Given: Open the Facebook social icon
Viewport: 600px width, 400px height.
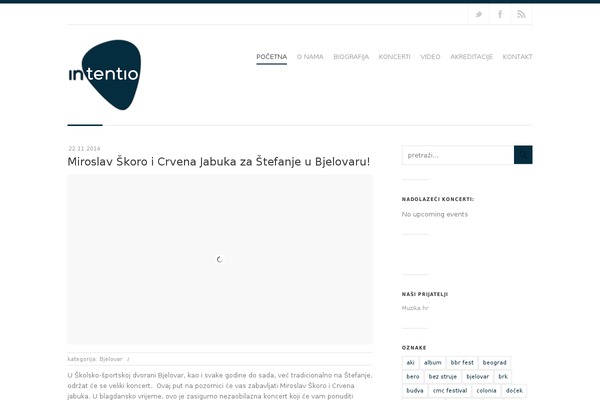Looking at the screenshot, I should click(500, 15).
